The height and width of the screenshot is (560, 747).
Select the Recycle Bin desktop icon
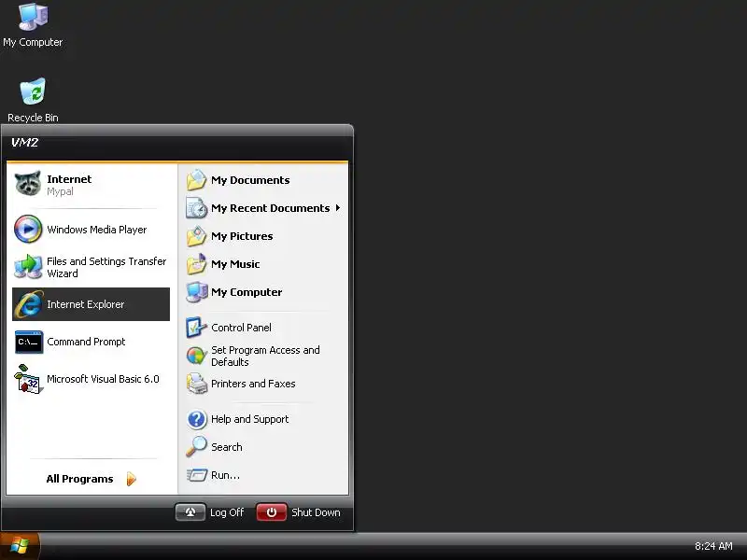(x=33, y=91)
